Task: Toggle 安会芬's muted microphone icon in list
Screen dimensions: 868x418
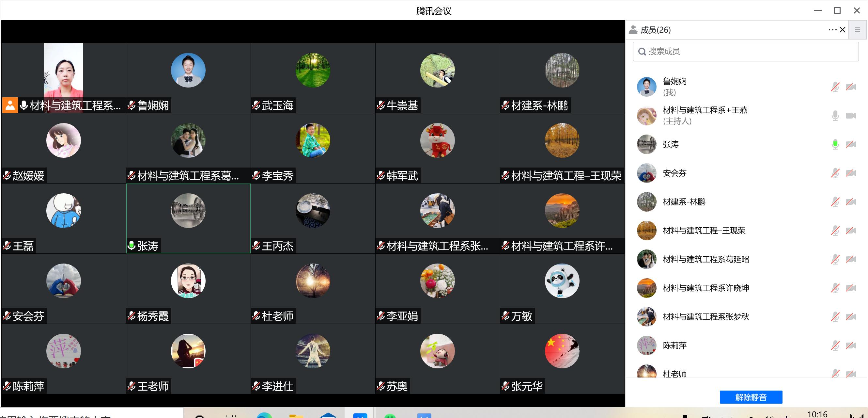Action: click(x=835, y=173)
